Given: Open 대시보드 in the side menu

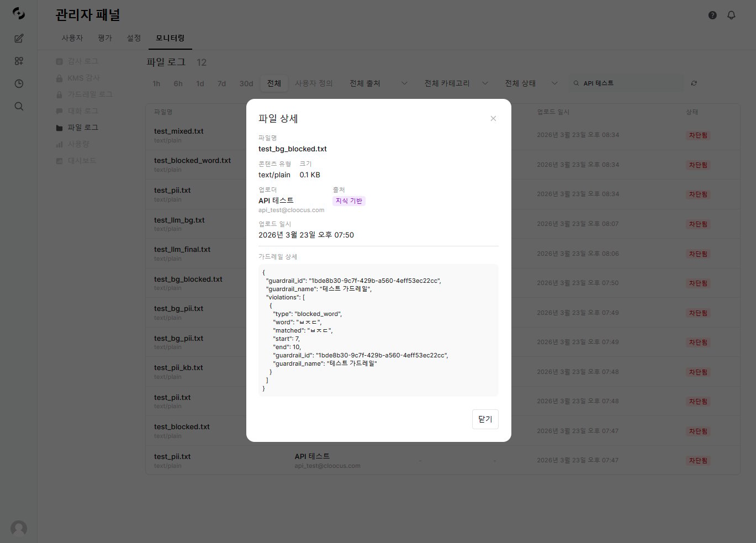Looking at the screenshot, I should [82, 161].
